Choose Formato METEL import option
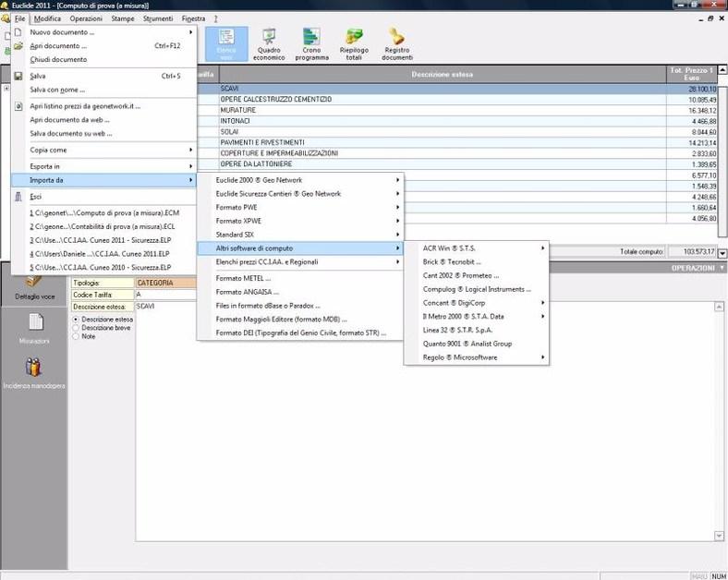Screen dimensions: 728x580 point(243,277)
